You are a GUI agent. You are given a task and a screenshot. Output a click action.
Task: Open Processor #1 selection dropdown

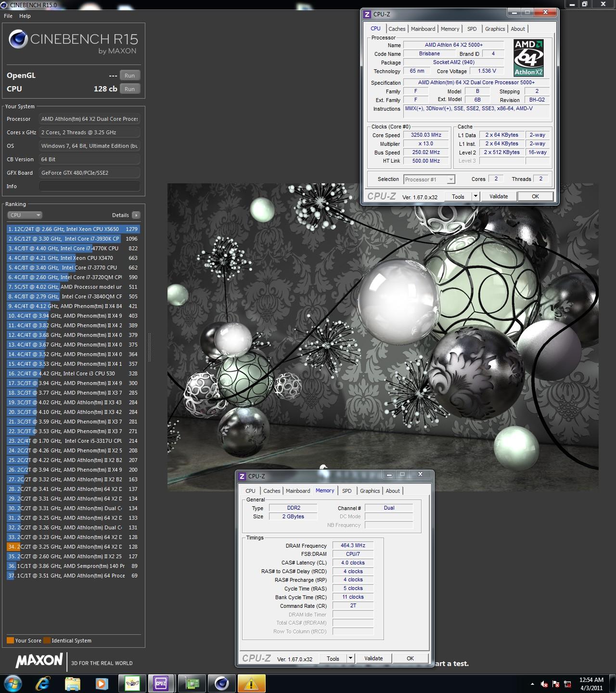pos(429,180)
